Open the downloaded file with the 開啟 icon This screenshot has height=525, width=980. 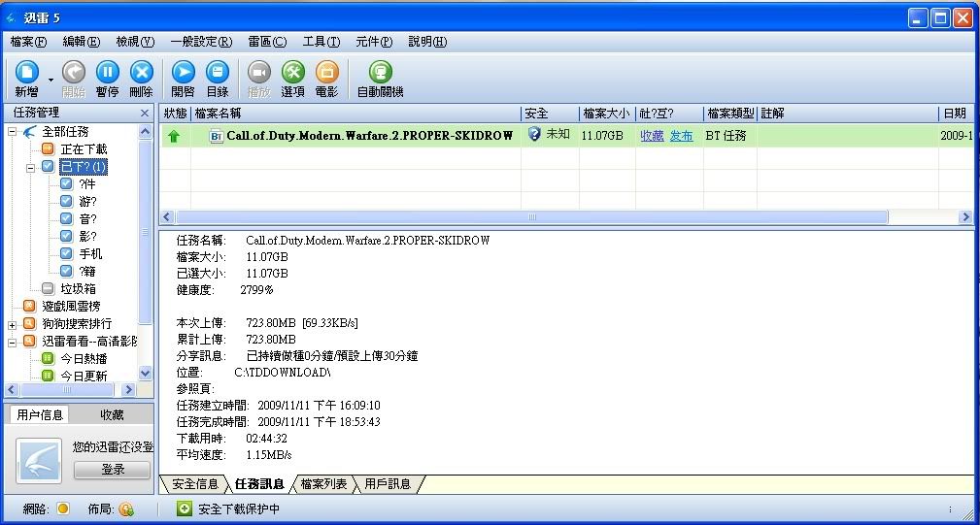[183, 73]
